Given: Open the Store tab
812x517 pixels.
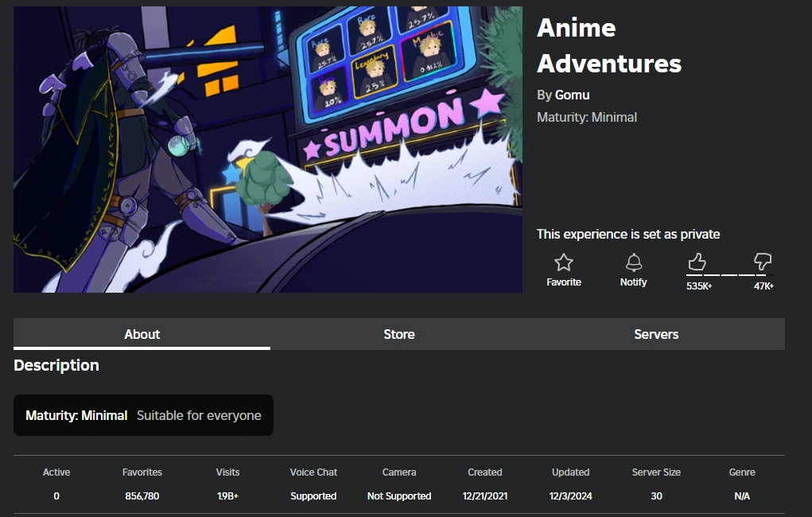Looking at the screenshot, I should [x=398, y=334].
